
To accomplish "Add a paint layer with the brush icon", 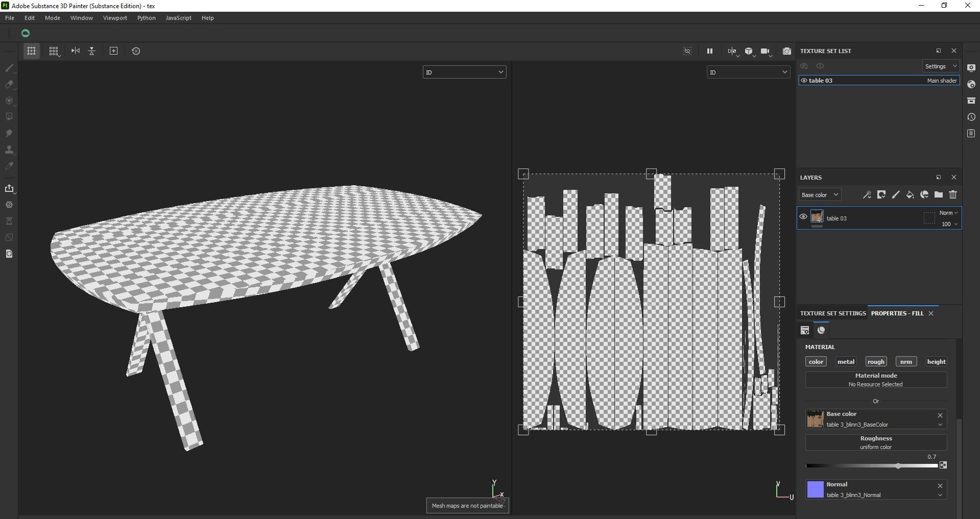I will 896,195.
